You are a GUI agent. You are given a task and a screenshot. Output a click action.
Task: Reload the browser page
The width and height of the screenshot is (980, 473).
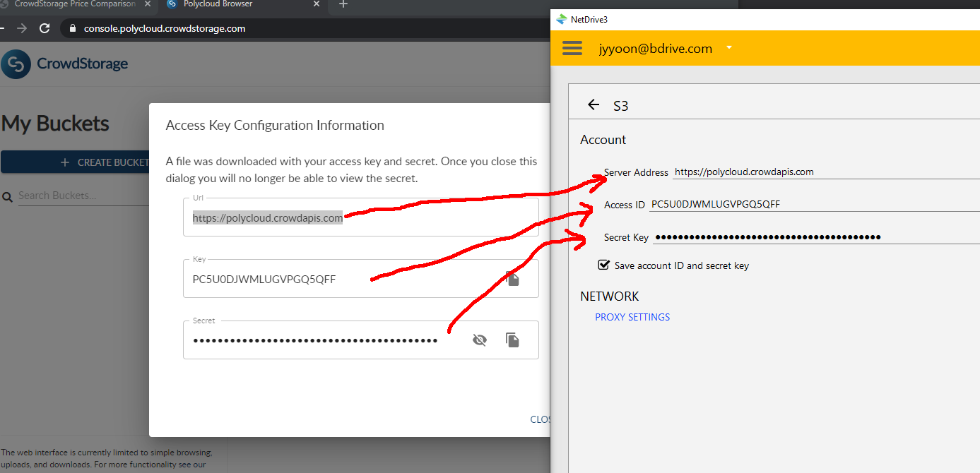(x=45, y=28)
